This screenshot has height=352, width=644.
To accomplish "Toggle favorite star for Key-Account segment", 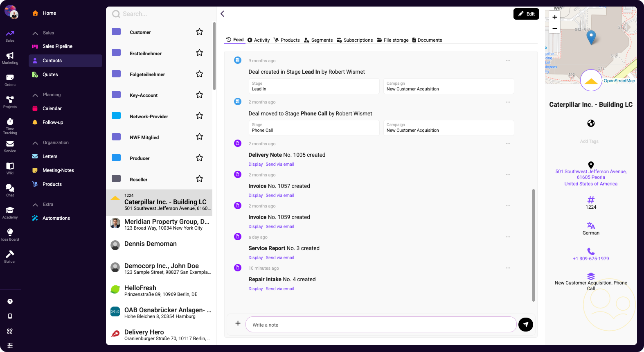I will point(200,95).
